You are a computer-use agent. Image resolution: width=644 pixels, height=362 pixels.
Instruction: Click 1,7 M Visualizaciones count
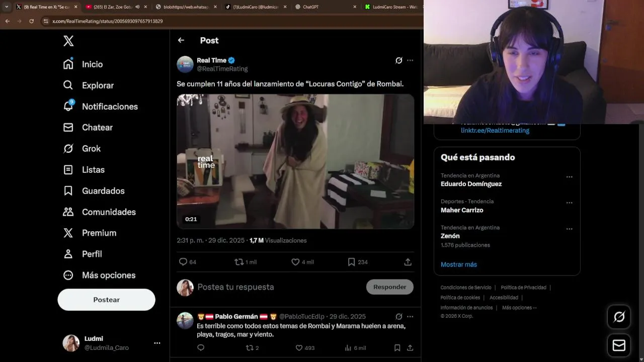click(x=278, y=240)
